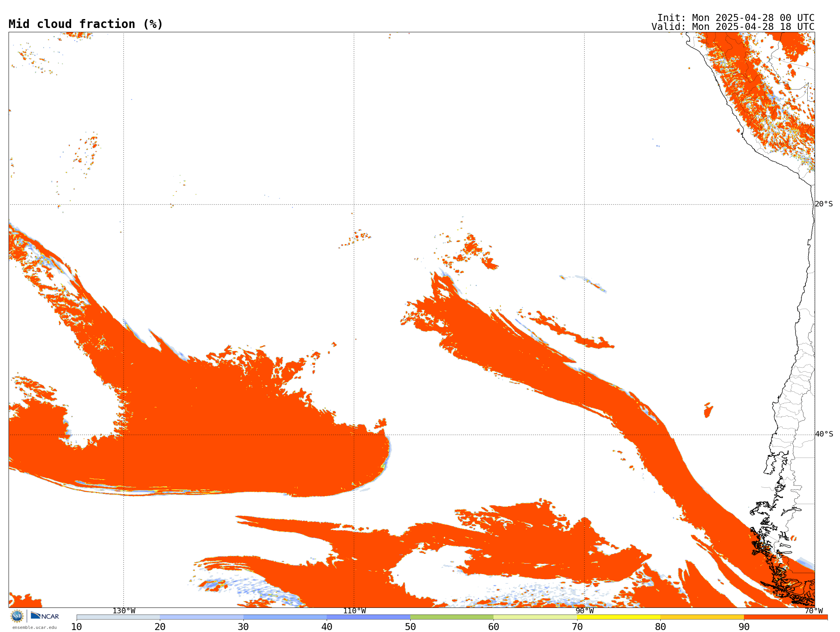Pick the 30-40 blue colorbar swatch
The width and height of the screenshot is (840, 632).
tap(285, 617)
